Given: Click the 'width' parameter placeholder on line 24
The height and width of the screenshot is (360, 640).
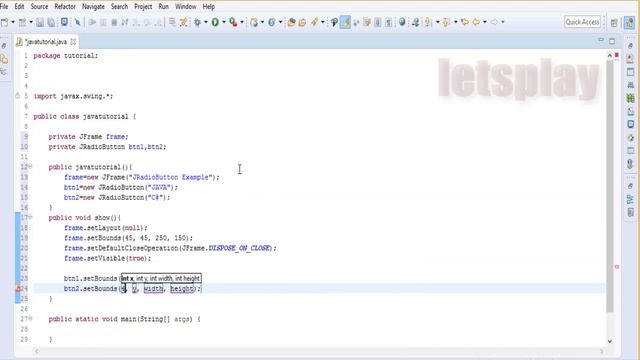Looking at the screenshot, I should [x=153, y=289].
